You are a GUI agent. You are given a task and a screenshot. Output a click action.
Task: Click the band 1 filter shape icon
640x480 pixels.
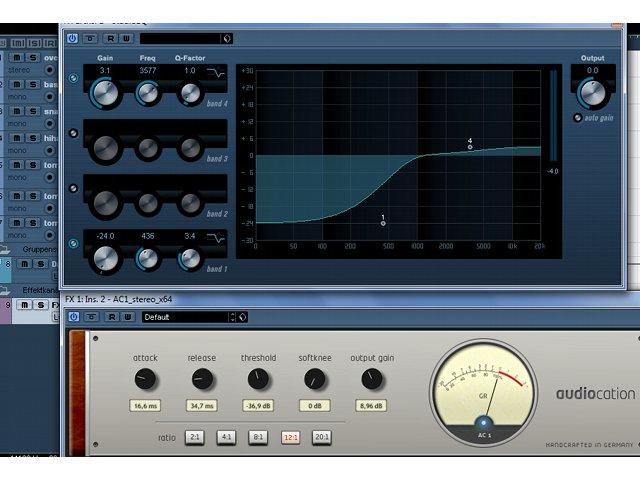216,238
